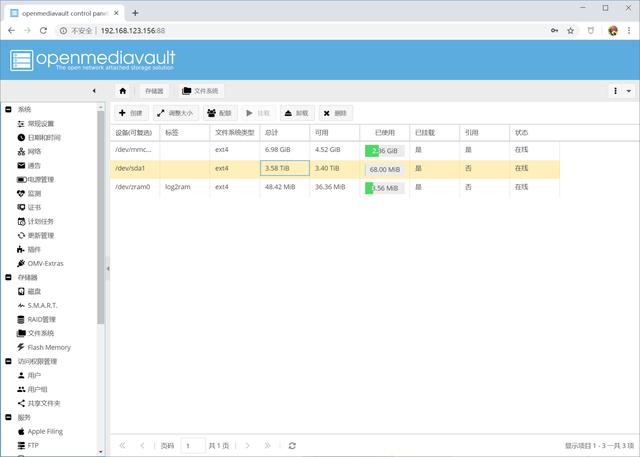Open 电源管理 (Power Management) entry
Image resolution: width=640 pixels, height=457 pixels.
tap(36, 180)
